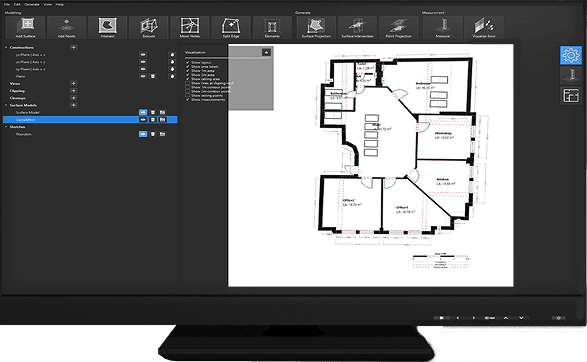The image size is (587, 362).
Task: Add a new clipping with plus button
Action: pos(73,91)
